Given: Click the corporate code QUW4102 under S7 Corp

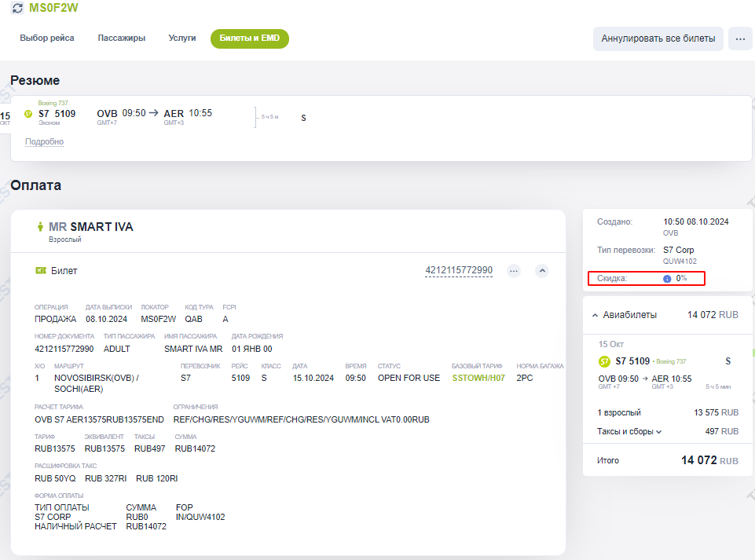Looking at the screenshot, I should click(x=680, y=261).
